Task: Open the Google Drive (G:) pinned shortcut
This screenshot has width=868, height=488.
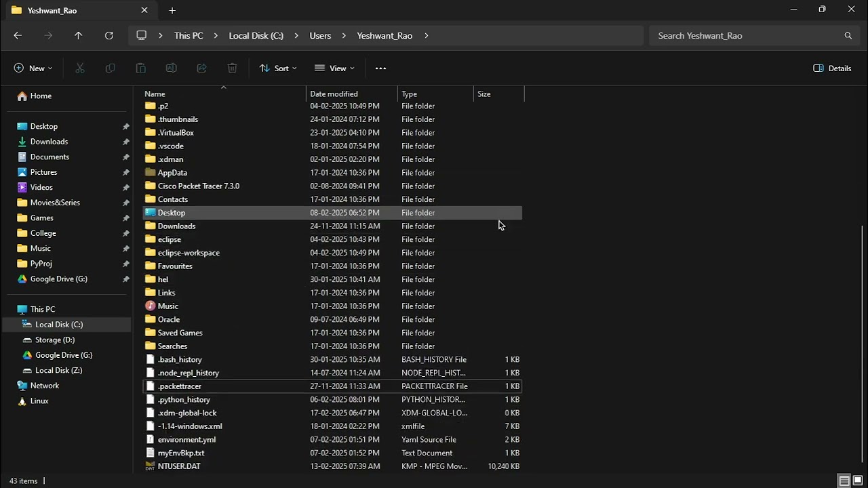Action: (58, 279)
